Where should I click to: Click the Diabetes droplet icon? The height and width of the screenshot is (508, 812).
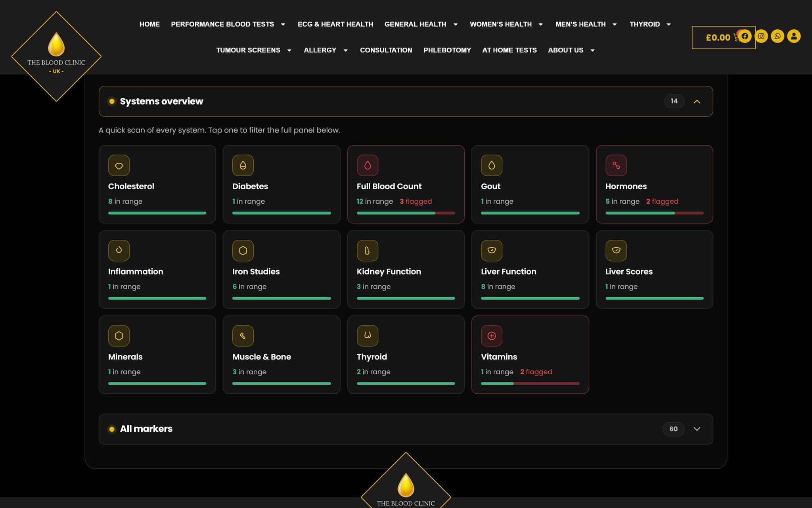click(x=243, y=165)
